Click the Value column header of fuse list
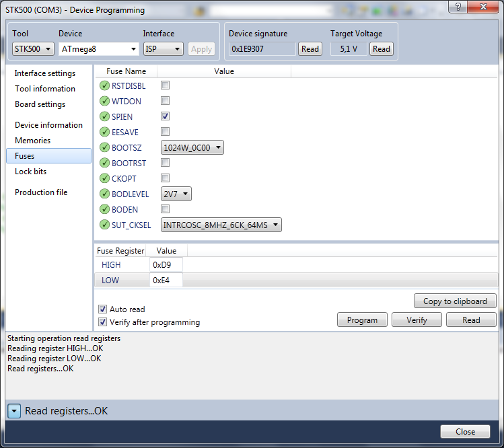The height and width of the screenshot is (448, 504). [224, 71]
